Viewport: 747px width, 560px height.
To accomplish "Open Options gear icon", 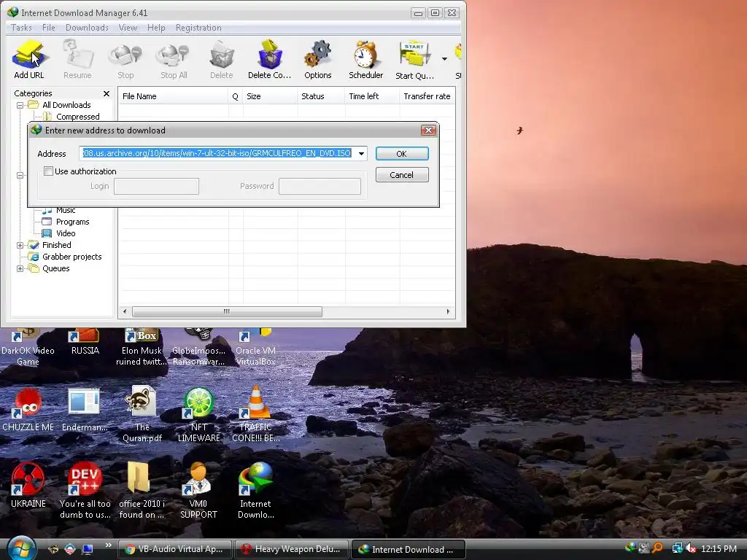I will click(x=318, y=60).
